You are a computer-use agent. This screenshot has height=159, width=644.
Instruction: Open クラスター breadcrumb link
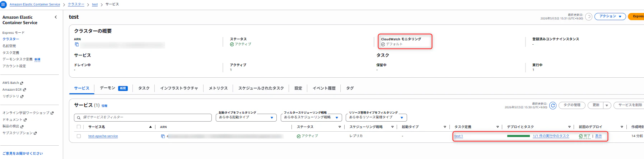76,4
